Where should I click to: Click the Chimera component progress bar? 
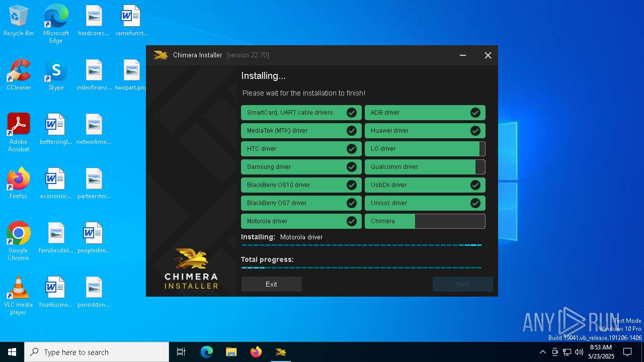(x=425, y=221)
